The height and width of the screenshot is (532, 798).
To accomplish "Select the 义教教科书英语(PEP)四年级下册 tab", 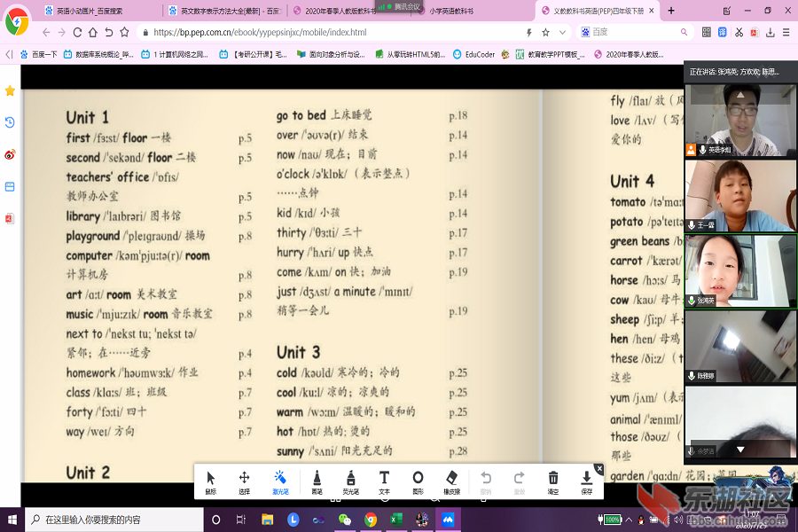I will click(598, 11).
